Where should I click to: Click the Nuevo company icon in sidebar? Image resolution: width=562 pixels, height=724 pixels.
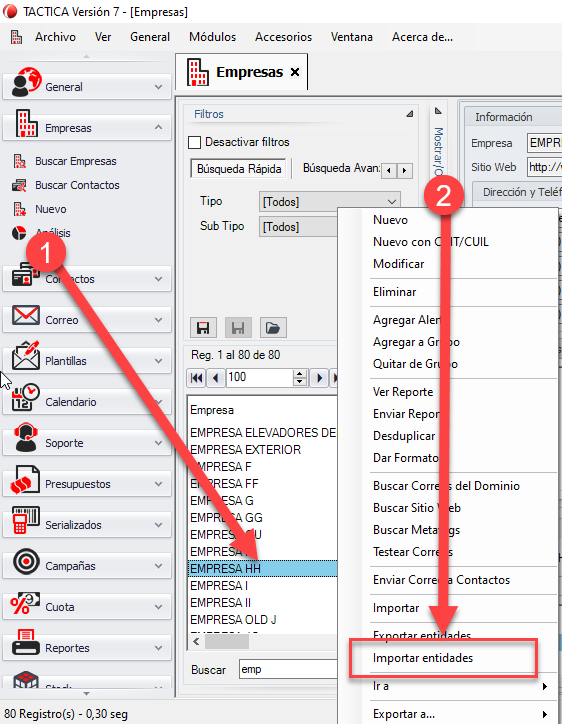(x=19, y=209)
